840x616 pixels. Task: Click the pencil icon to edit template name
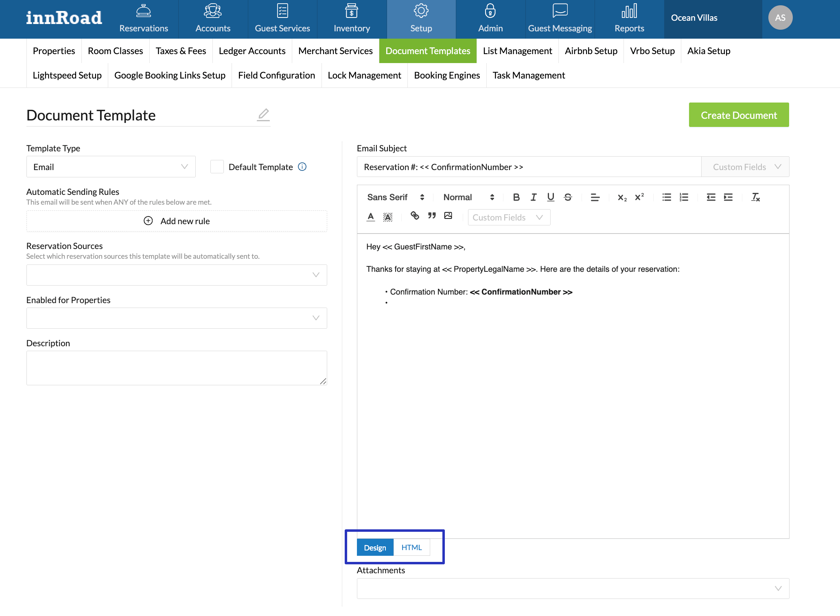[263, 115]
